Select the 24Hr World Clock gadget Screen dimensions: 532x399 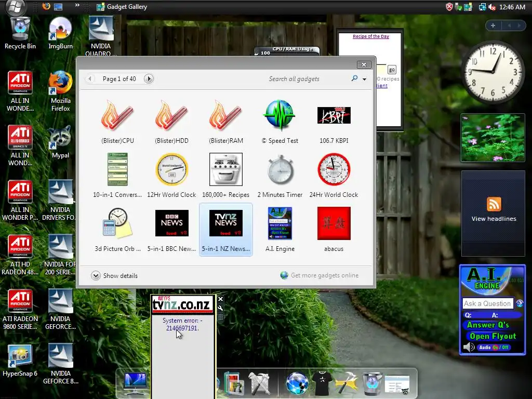(x=334, y=176)
